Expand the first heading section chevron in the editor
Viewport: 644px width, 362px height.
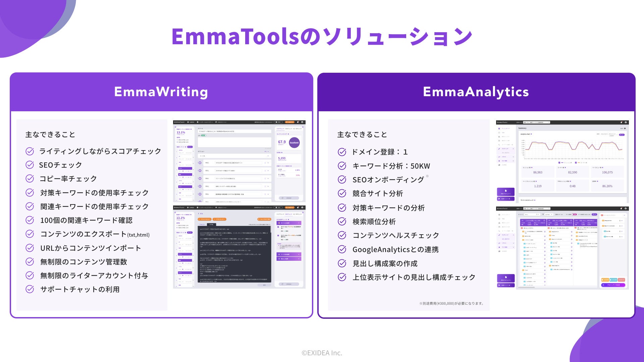(268, 163)
